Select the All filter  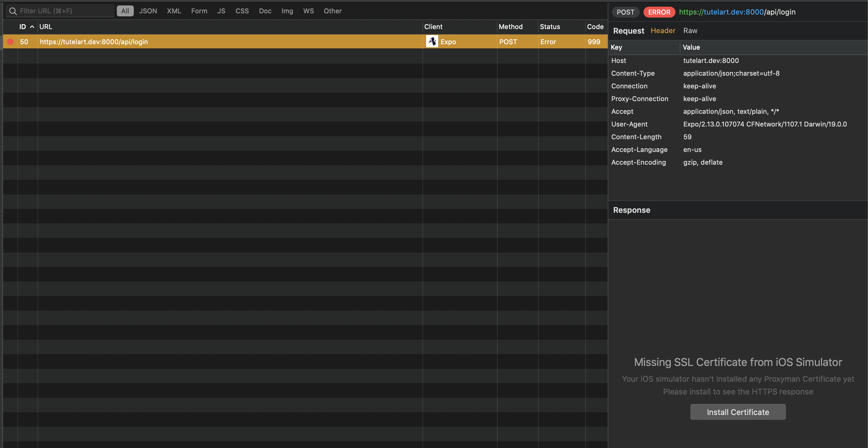point(125,11)
